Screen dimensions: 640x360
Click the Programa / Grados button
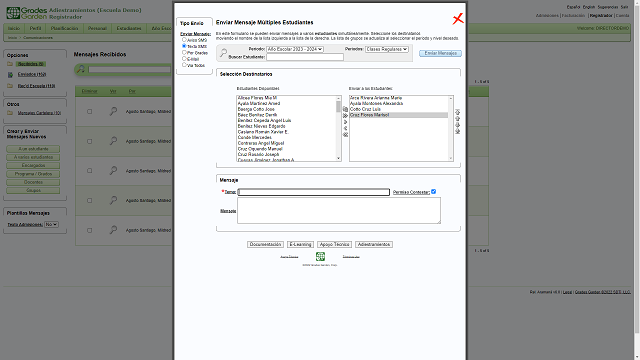[x=33, y=174]
